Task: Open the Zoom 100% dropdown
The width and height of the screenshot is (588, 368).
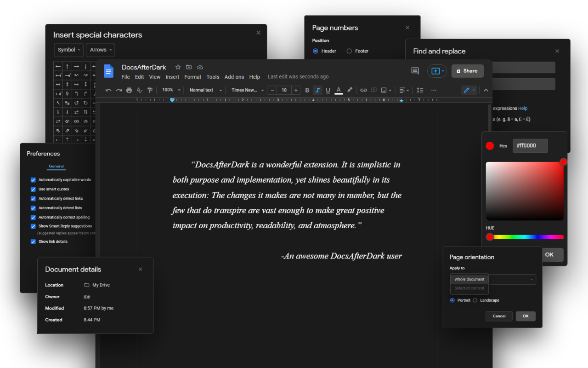Action: coord(171,90)
